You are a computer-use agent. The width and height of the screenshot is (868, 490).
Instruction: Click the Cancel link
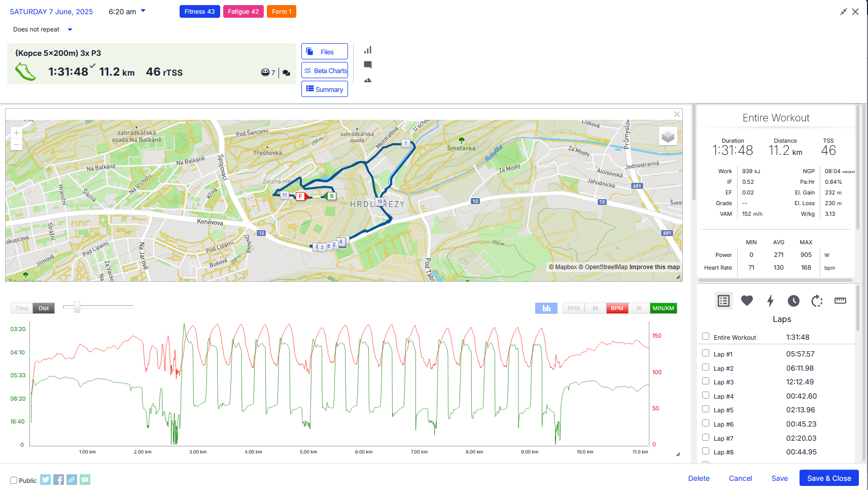[740, 478]
